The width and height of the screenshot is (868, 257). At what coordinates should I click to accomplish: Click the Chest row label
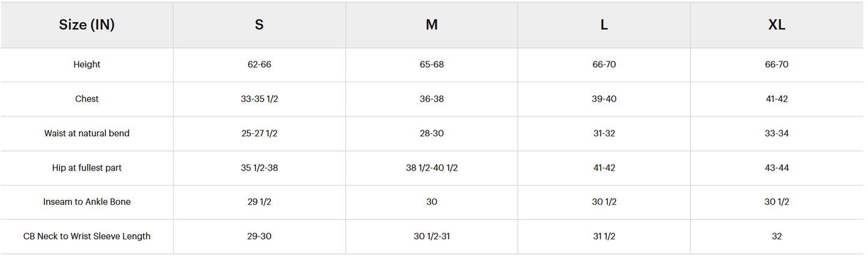(x=87, y=99)
